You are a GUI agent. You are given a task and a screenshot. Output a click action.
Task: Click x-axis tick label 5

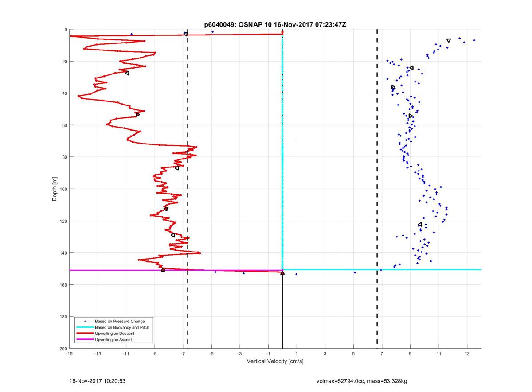353,354
